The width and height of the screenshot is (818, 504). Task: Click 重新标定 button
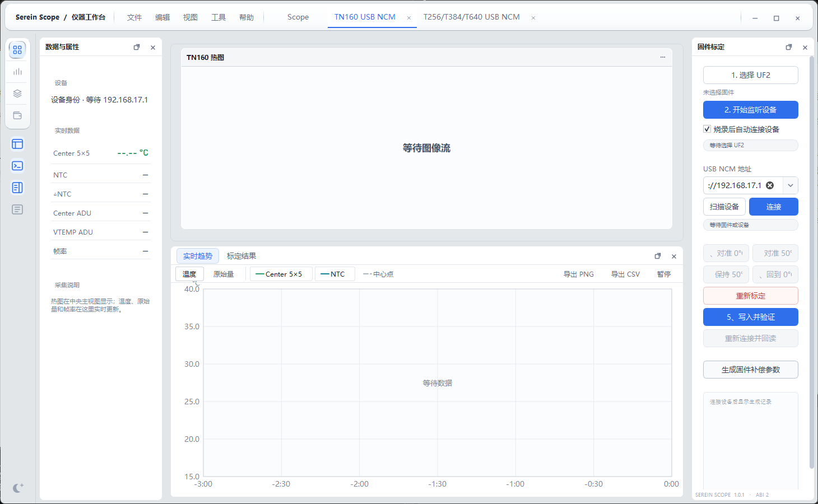(751, 296)
